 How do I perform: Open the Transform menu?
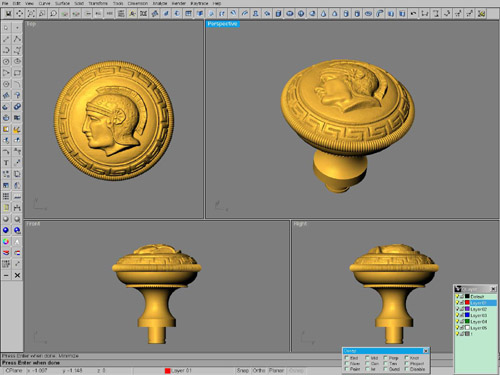coord(98,3)
